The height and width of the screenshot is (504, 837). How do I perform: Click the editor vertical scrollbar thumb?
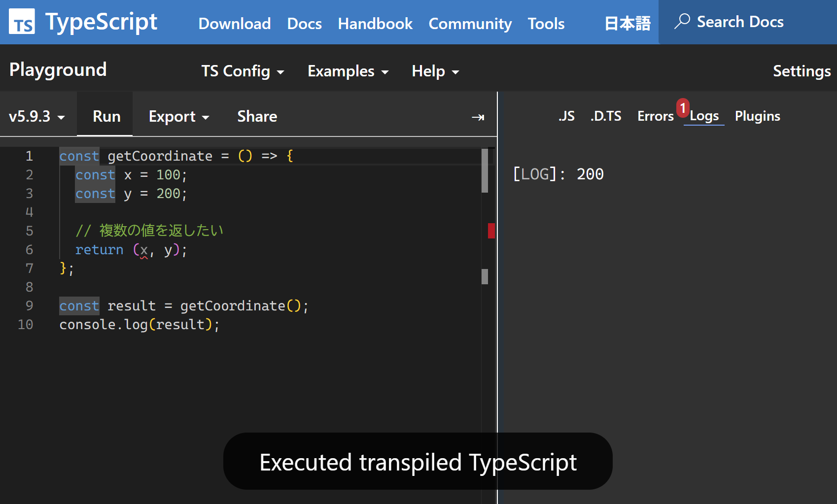[x=485, y=170]
